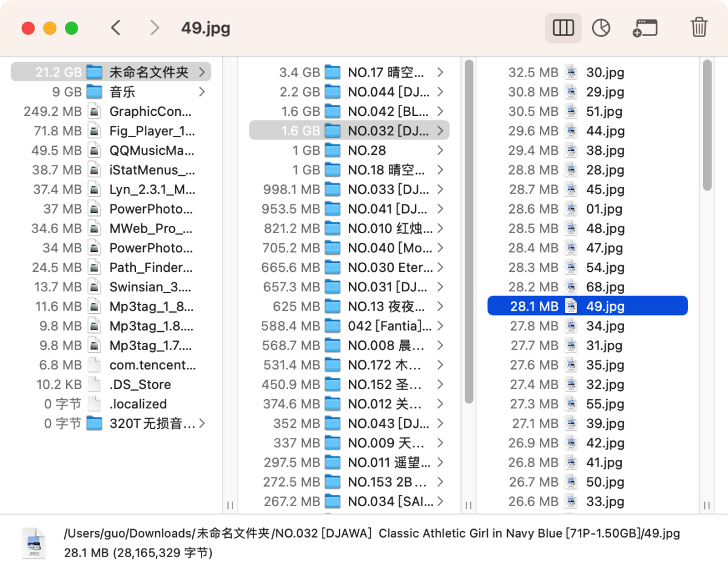Screen dimensions: 728x571
Task: Select the file 29.jpg
Action: click(x=587, y=92)
